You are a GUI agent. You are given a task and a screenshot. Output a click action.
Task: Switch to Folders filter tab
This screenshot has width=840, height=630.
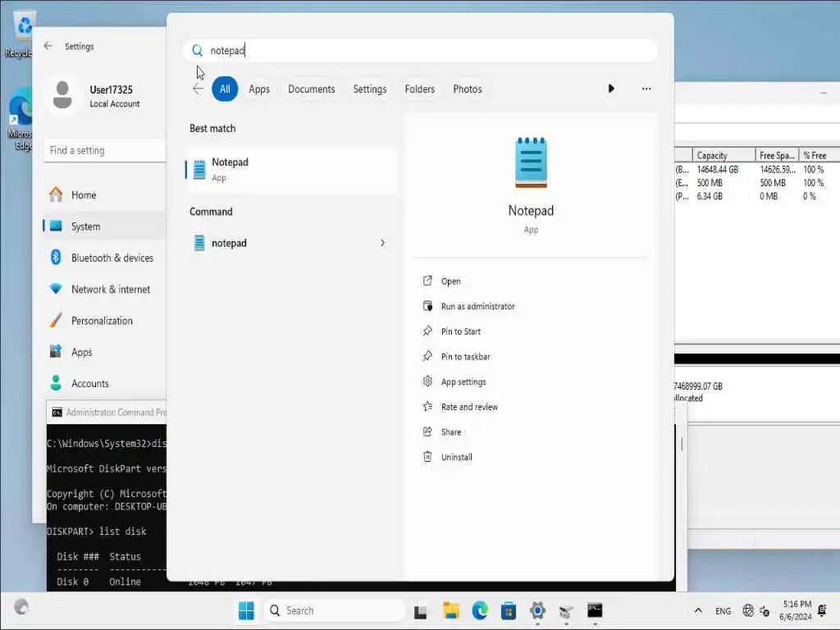tap(419, 89)
